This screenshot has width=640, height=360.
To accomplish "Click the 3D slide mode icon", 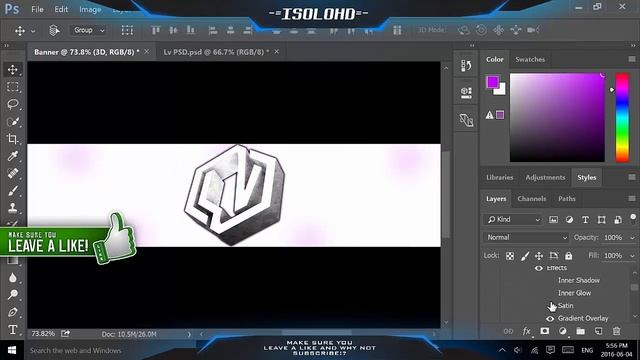I will pyautogui.click(x=516, y=30).
